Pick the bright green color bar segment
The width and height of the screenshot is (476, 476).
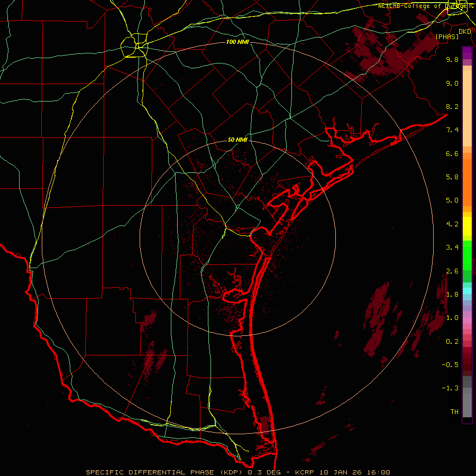[x=467, y=255]
